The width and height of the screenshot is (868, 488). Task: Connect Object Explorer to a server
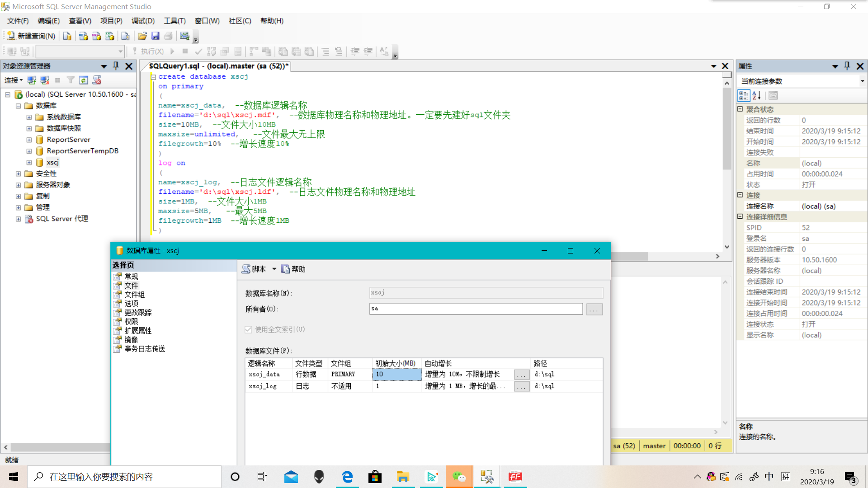click(32, 80)
